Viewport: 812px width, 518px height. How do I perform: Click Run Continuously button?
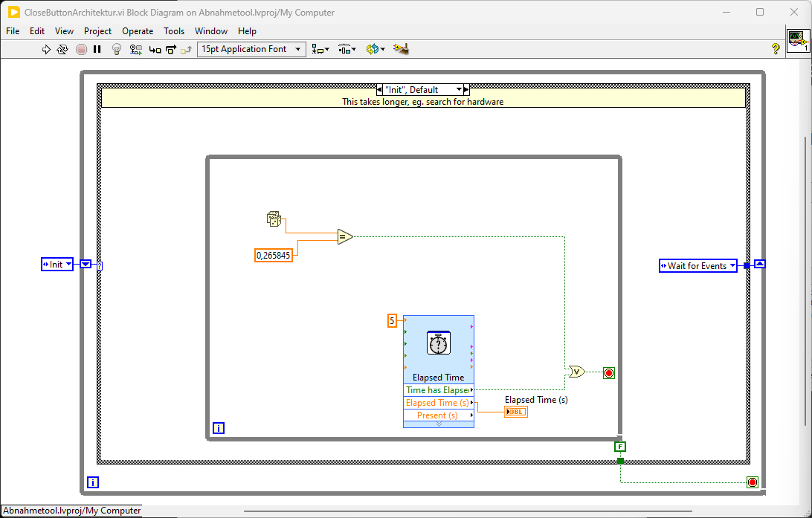click(x=62, y=49)
